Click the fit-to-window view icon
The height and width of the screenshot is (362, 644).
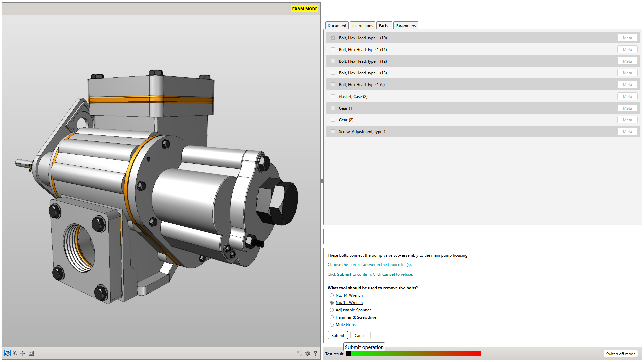pos(31,353)
